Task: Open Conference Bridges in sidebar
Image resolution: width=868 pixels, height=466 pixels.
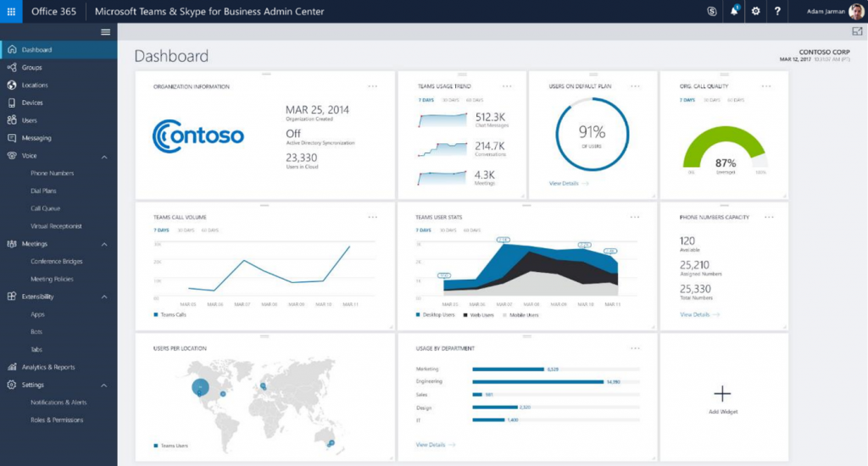Action: [57, 261]
